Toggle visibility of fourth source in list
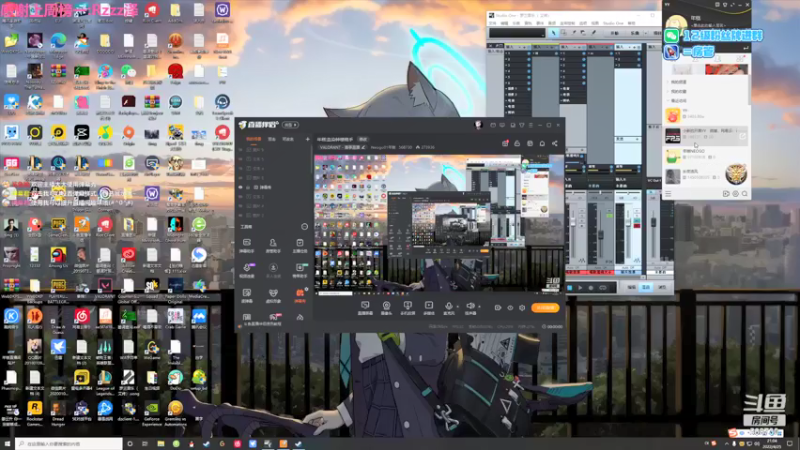This screenshot has height=450, width=800. coord(241,178)
